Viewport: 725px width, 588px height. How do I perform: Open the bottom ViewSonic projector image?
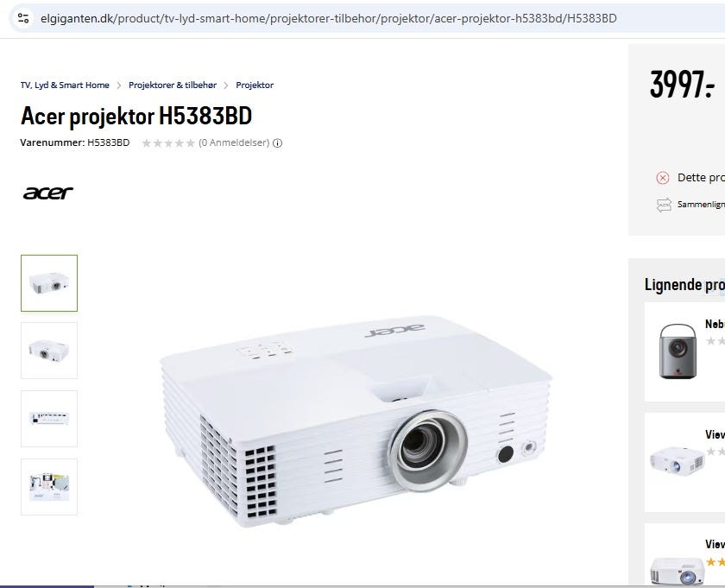click(677, 570)
